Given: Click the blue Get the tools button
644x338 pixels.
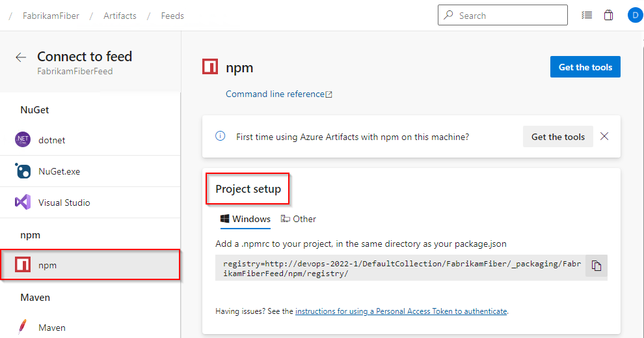Looking at the screenshot, I should 585,67.
